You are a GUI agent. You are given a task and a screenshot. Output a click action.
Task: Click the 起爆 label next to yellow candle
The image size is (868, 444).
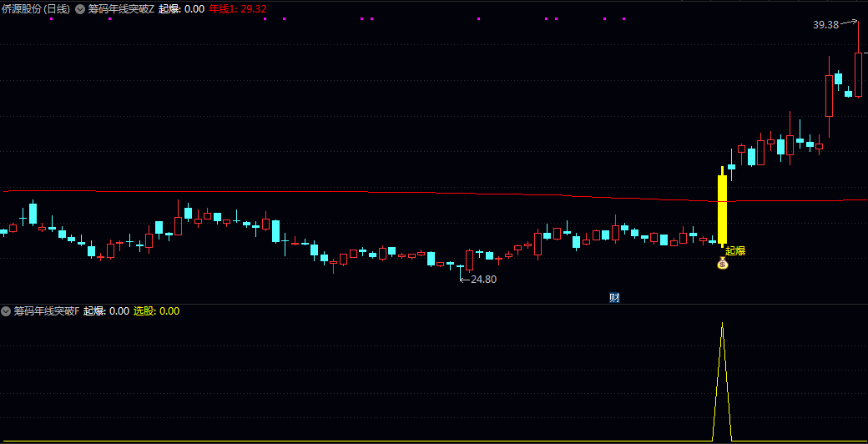pyautogui.click(x=735, y=250)
